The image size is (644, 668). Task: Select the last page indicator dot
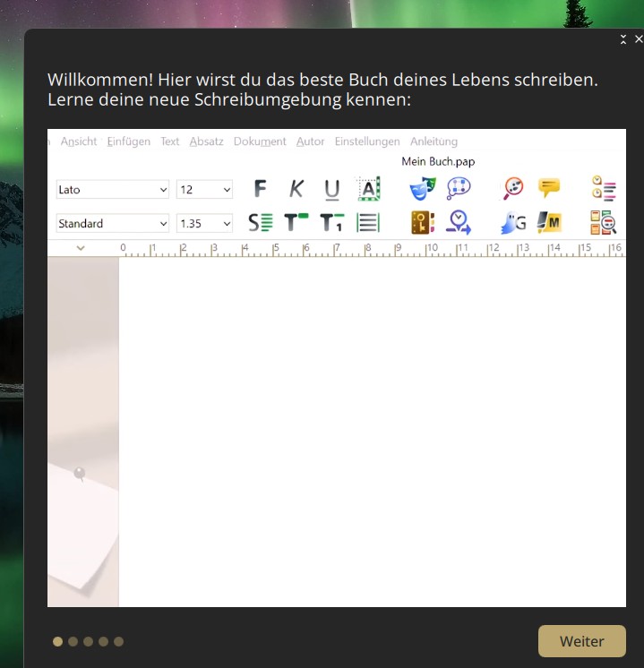click(x=118, y=641)
